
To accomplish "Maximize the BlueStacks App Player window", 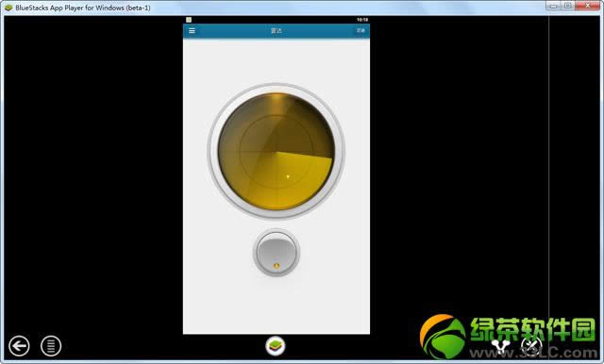I will click(568, 6).
